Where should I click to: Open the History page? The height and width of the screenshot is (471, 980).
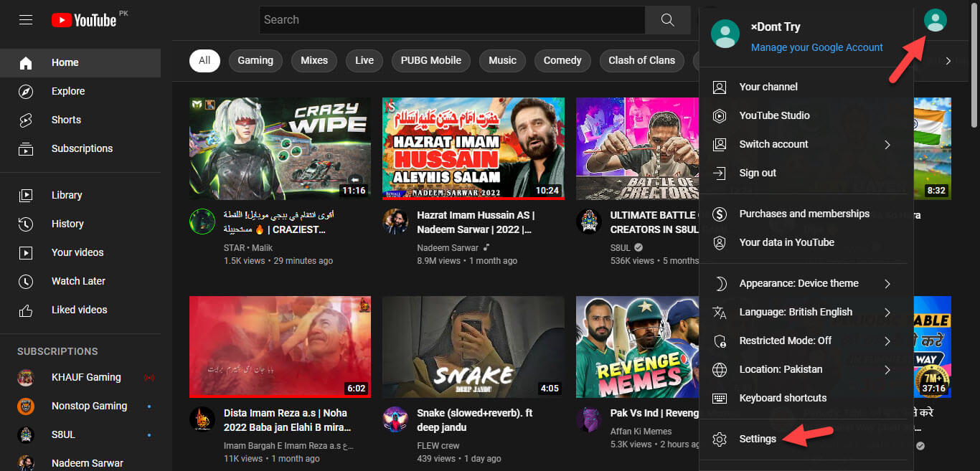tap(67, 224)
